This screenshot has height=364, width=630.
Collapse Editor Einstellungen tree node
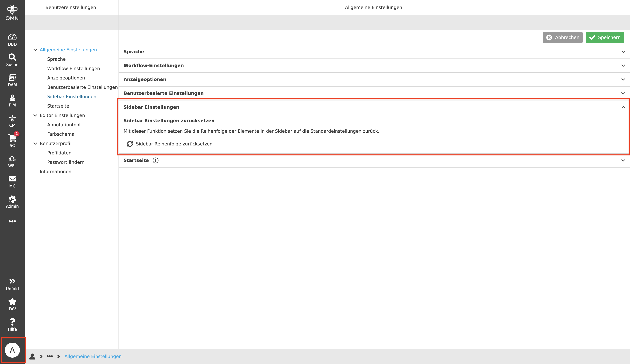coord(35,115)
